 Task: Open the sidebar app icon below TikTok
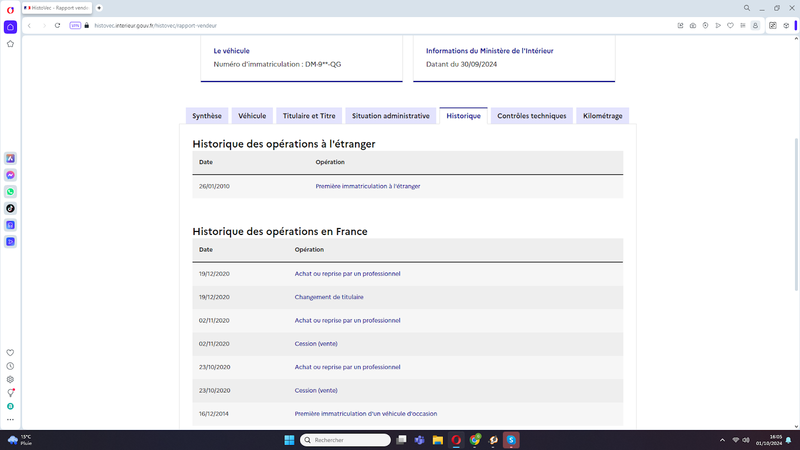point(10,225)
